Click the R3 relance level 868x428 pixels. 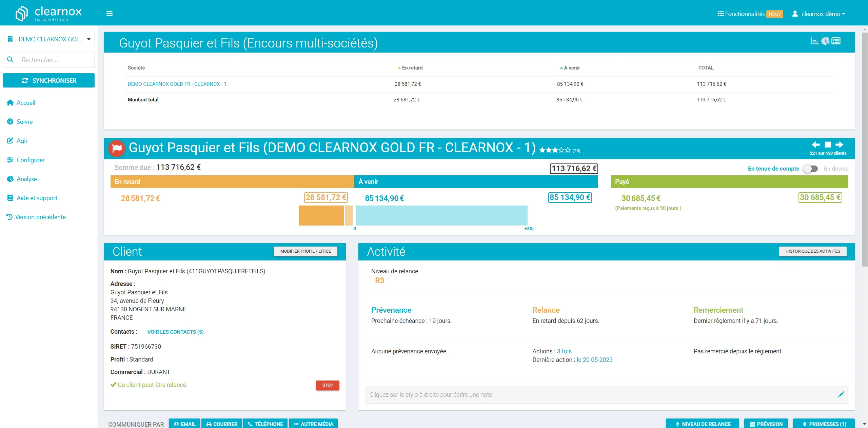[x=379, y=280]
